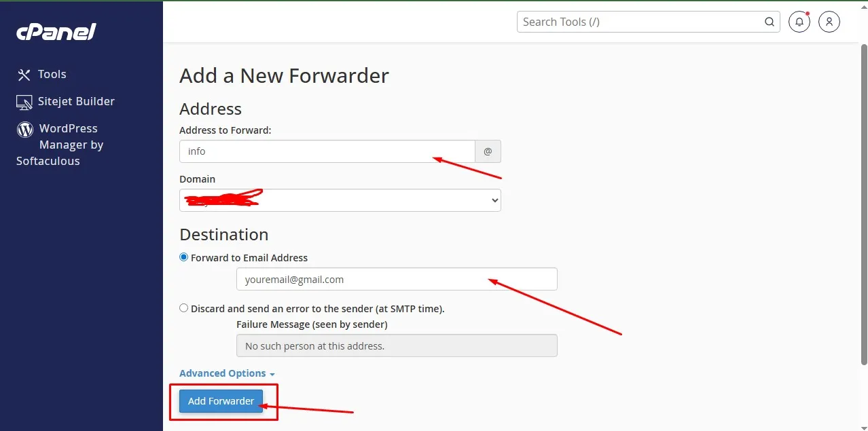Image resolution: width=868 pixels, height=431 pixels.
Task: Open Sitejet Builder sidebar menu item
Action: click(75, 101)
